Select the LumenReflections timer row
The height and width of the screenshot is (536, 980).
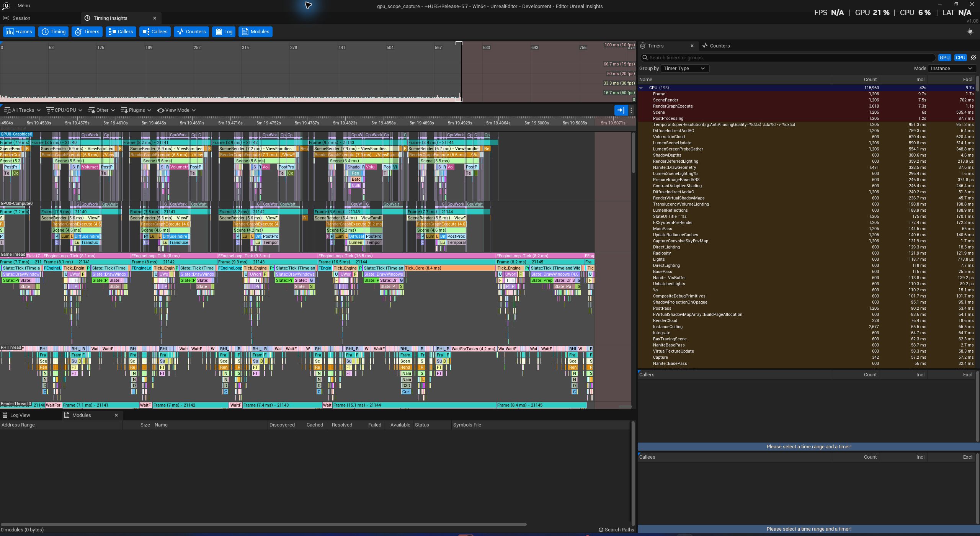pyautogui.click(x=807, y=210)
